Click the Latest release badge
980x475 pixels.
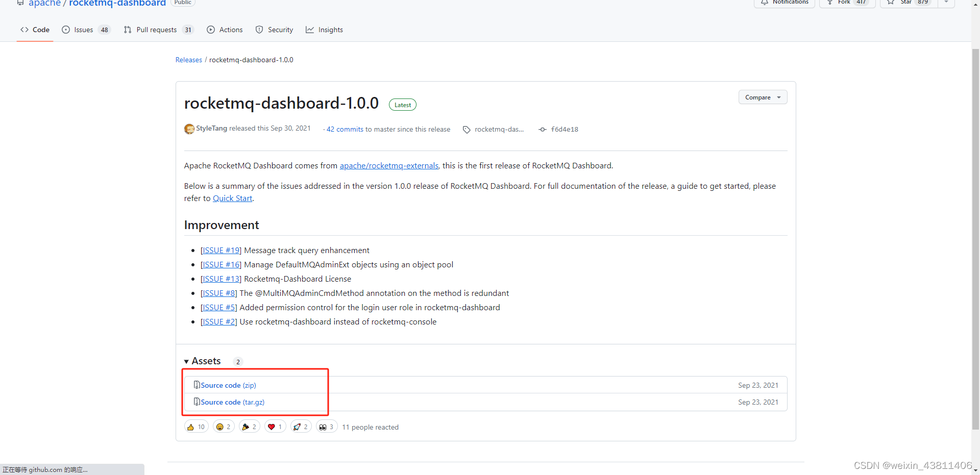(403, 105)
